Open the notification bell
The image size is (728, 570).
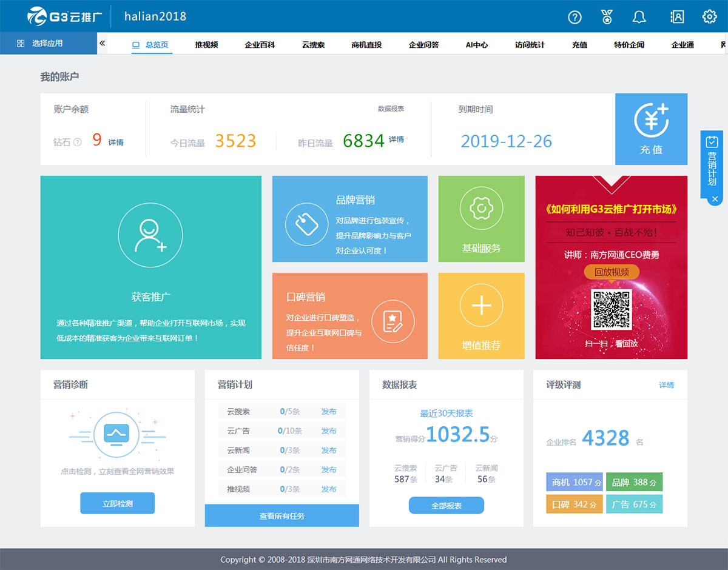click(x=639, y=17)
